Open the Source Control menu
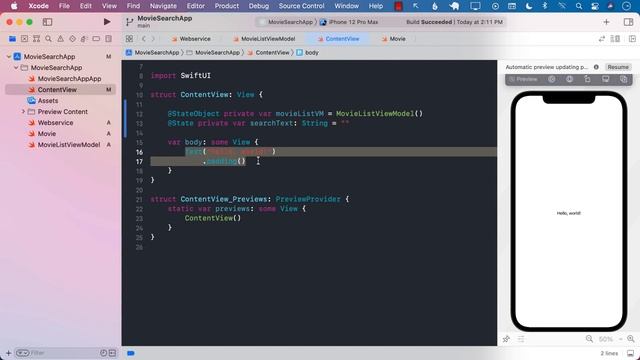Image resolution: width=640 pixels, height=360 pixels. point(301,6)
